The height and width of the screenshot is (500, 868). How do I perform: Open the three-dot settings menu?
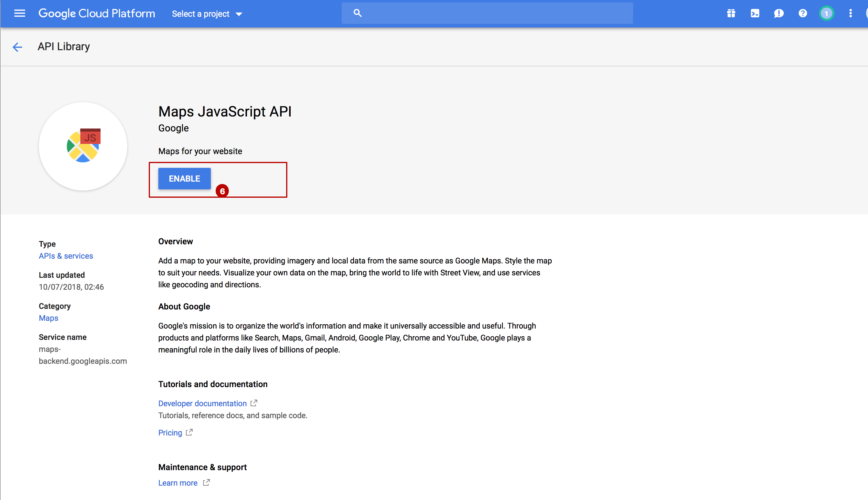point(850,13)
